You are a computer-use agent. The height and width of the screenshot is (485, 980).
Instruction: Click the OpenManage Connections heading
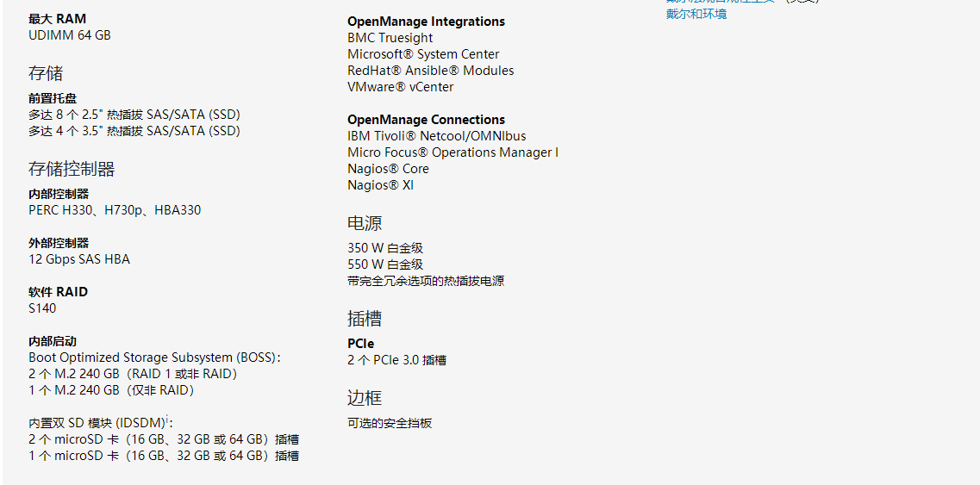(427, 120)
